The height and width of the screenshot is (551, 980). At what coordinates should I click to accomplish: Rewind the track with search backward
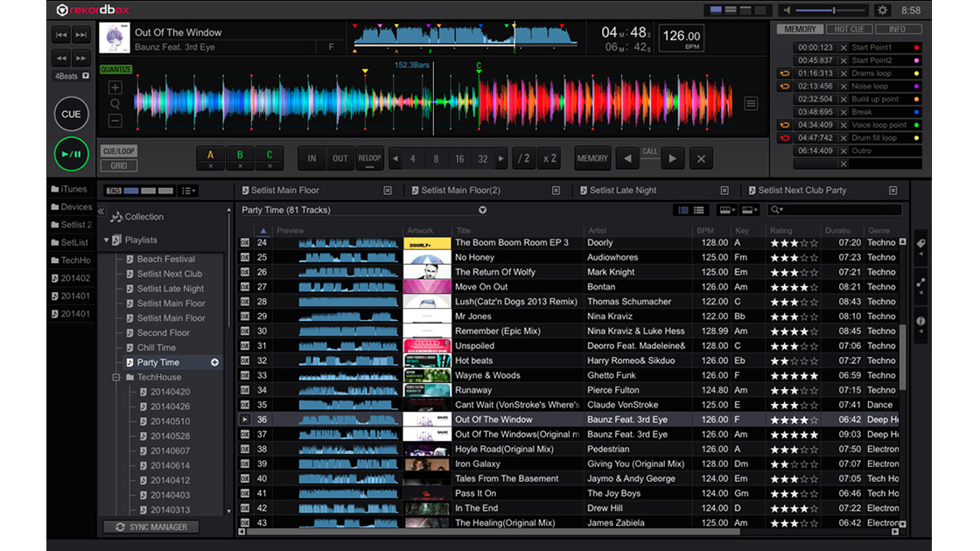click(x=61, y=58)
